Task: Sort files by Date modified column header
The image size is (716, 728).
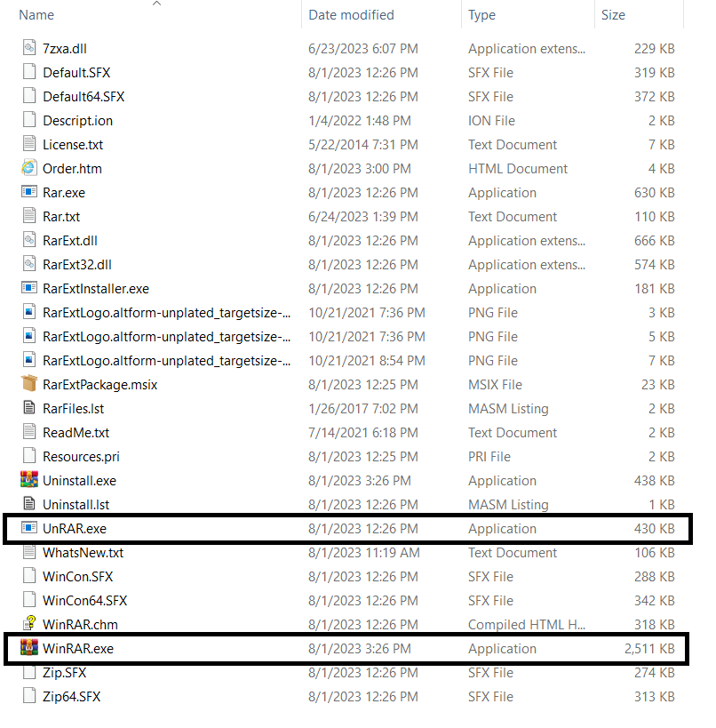Action: pyautogui.click(x=351, y=15)
